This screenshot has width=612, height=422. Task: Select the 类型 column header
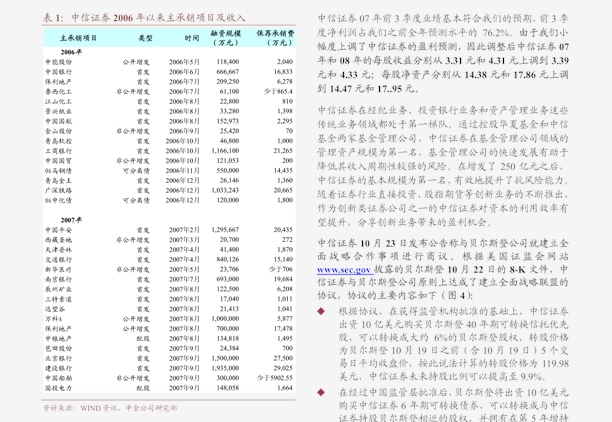pos(144,38)
